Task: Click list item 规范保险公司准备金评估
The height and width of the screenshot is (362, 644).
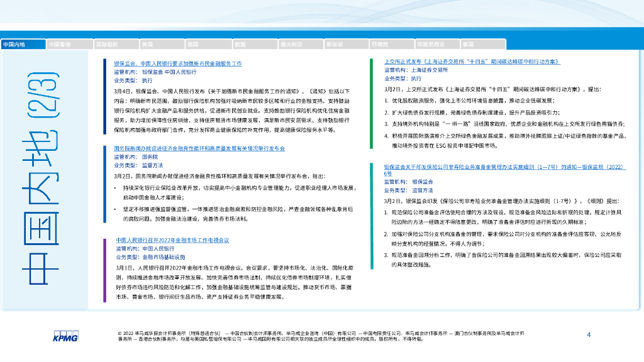Action: click(x=502, y=217)
